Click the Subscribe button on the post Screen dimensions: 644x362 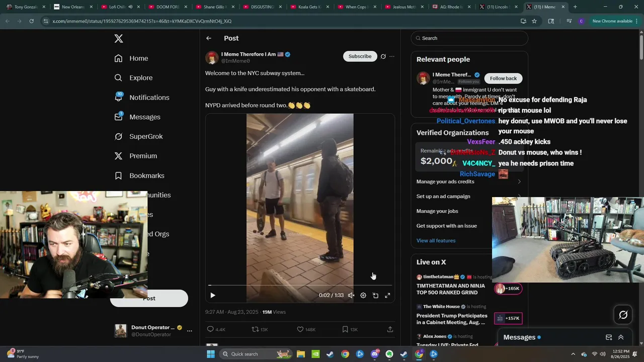click(360, 56)
